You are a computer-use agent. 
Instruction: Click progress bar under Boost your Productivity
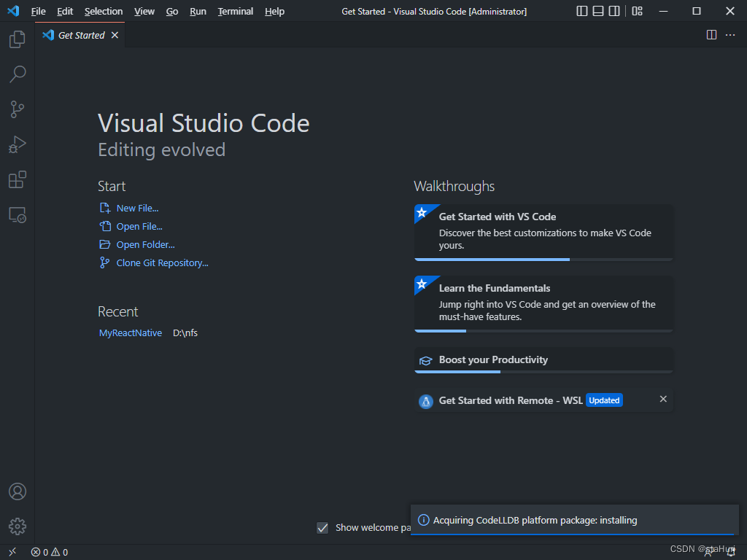(x=543, y=372)
